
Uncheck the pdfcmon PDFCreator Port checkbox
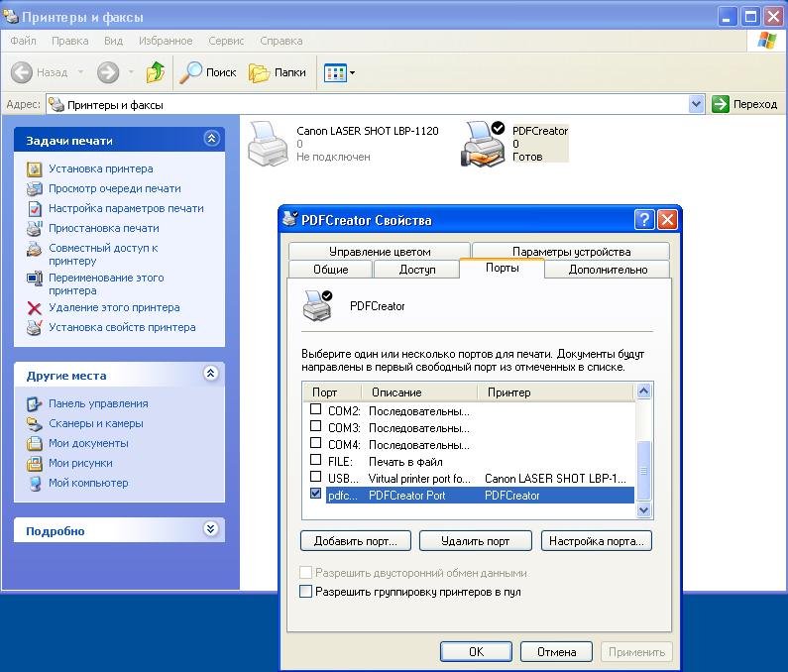click(315, 494)
